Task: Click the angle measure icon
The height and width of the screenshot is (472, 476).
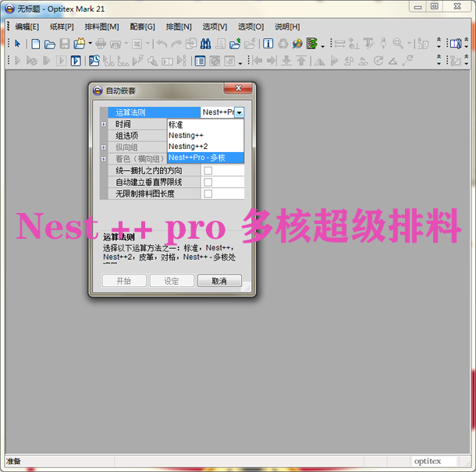Action: pos(393,62)
